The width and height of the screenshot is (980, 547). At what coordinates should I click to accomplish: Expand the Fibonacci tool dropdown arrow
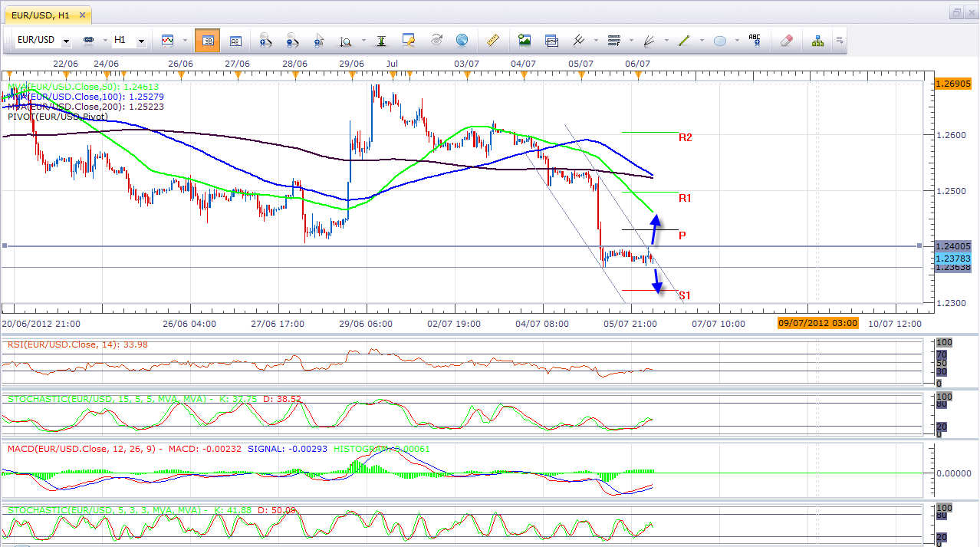tap(631, 41)
